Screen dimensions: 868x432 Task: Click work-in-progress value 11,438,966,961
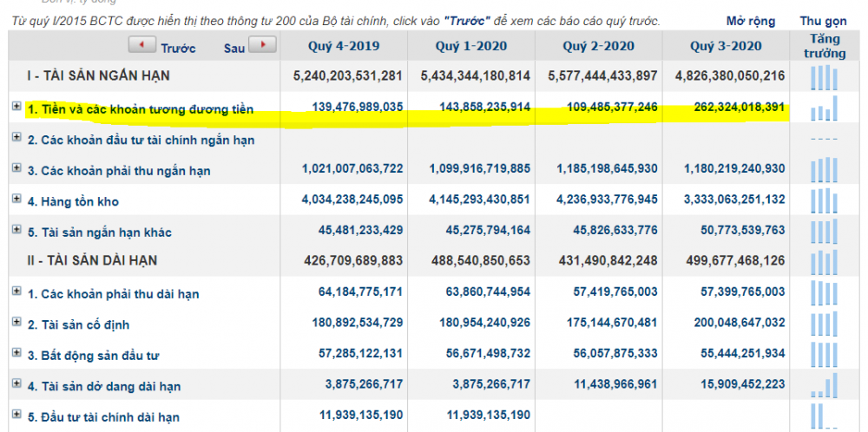615,383
